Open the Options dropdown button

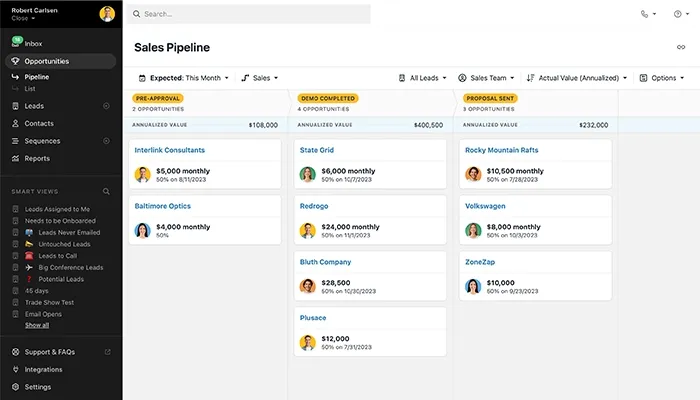(663, 77)
